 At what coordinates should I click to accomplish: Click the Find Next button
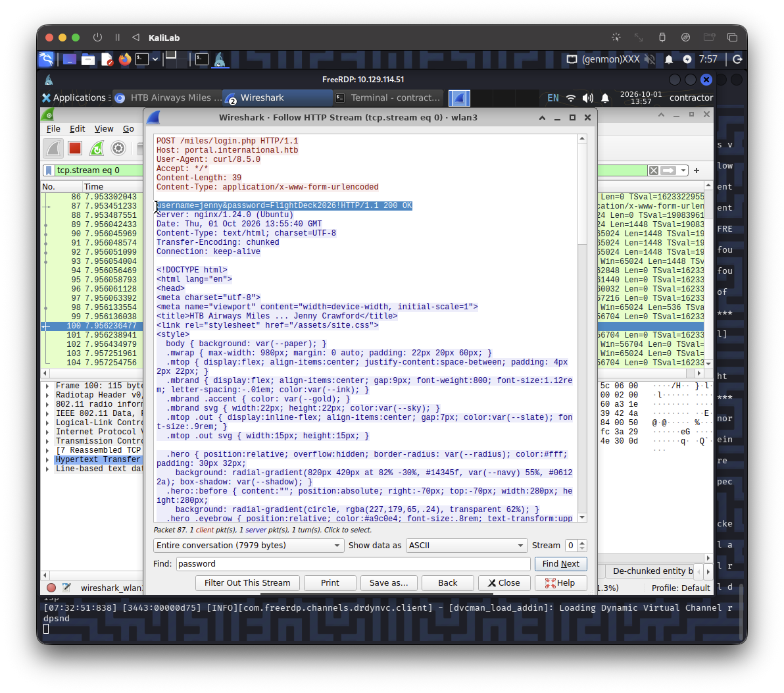pyautogui.click(x=560, y=564)
